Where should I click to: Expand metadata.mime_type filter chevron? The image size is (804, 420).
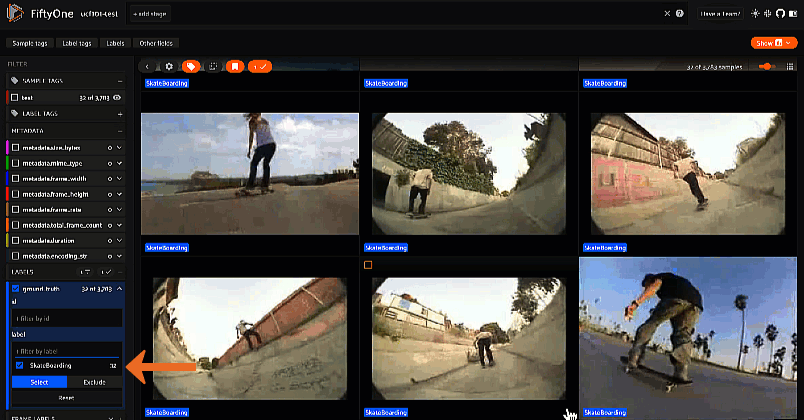point(119,164)
